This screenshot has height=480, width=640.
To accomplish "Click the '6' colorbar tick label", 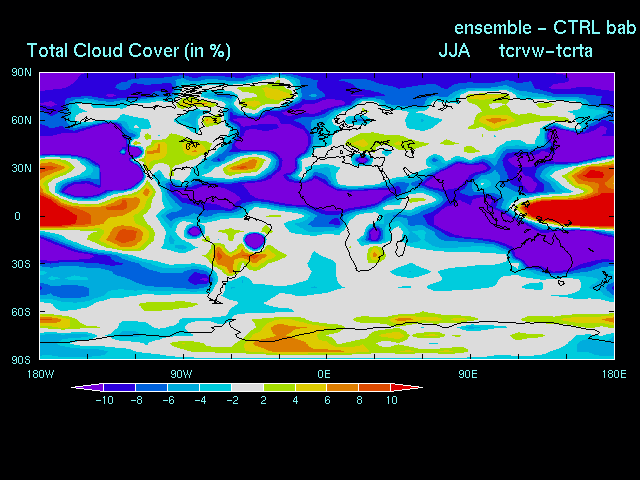I will 327,400.
